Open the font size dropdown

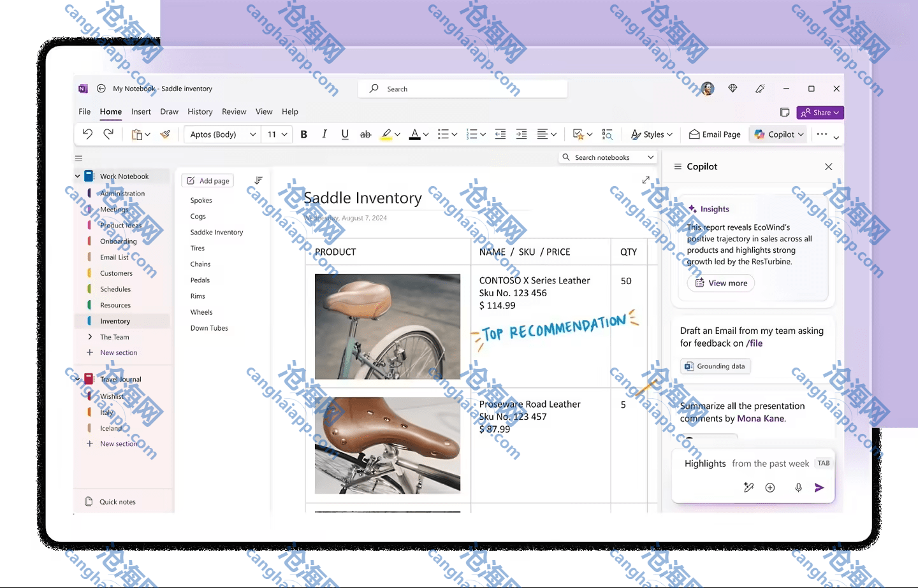[284, 134]
